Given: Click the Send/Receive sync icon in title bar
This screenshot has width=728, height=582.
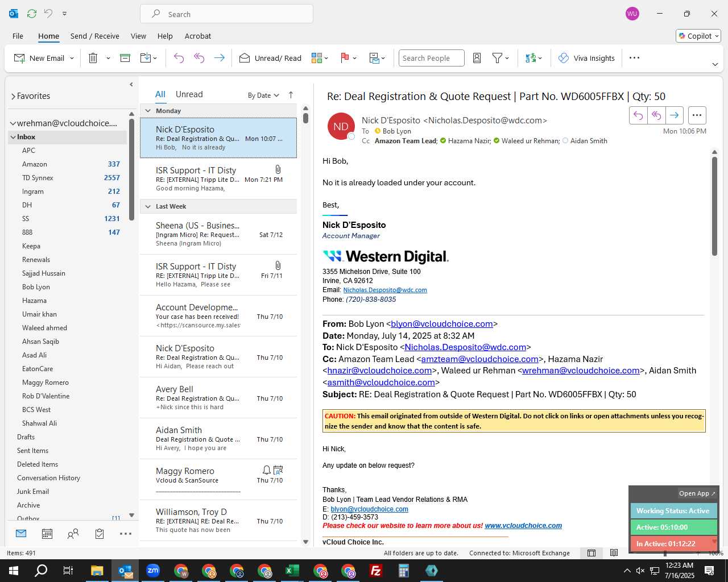Looking at the screenshot, I should click(32, 13).
